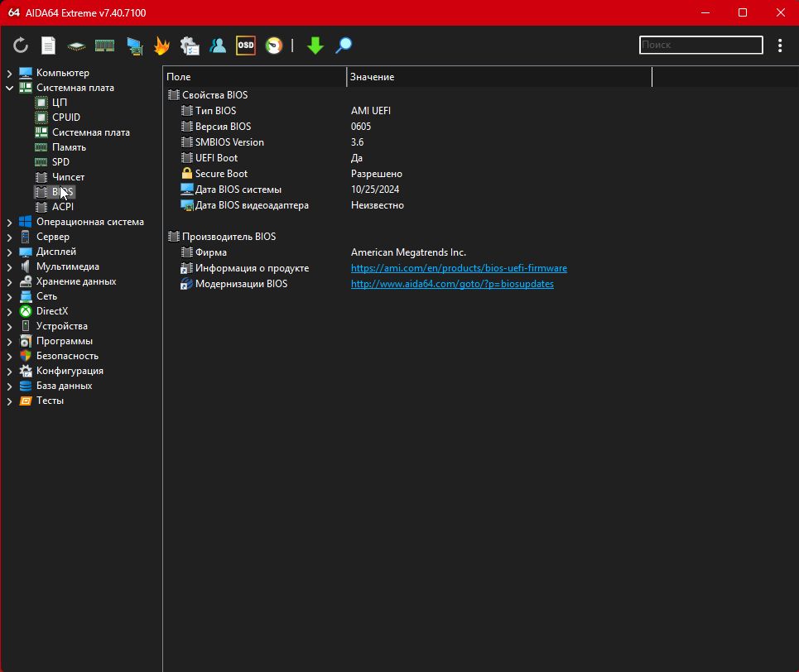Click the Производитель BIOS chip icon

click(174, 237)
